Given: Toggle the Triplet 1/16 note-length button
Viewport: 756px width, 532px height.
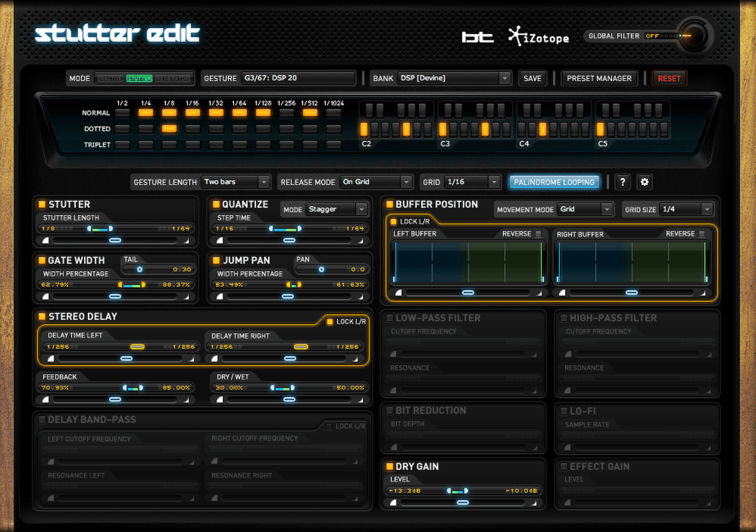Looking at the screenshot, I should [x=193, y=144].
